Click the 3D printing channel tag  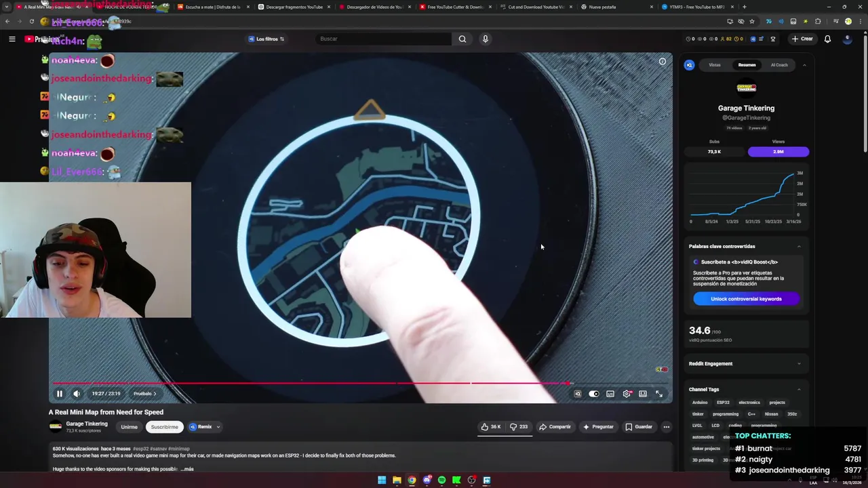tap(702, 460)
